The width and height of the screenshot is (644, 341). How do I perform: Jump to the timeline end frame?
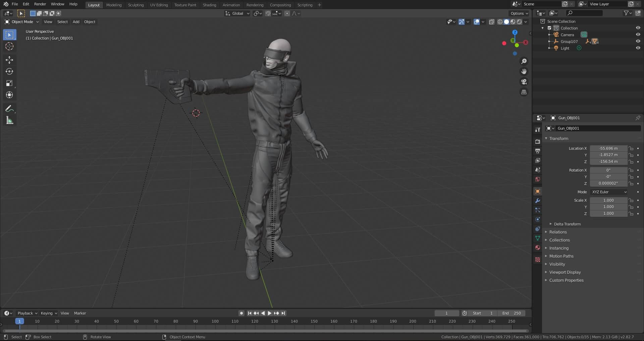[283, 313]
